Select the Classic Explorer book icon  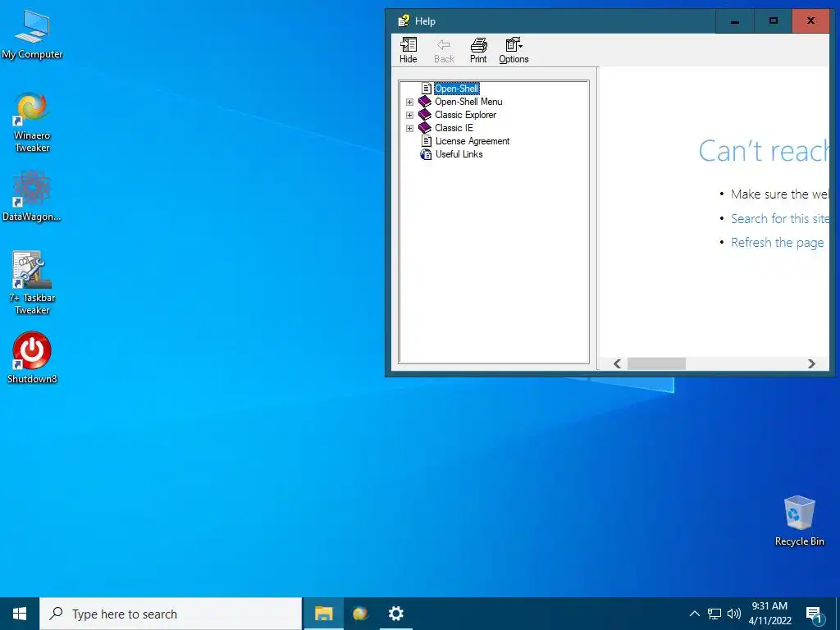pos(425,115)
